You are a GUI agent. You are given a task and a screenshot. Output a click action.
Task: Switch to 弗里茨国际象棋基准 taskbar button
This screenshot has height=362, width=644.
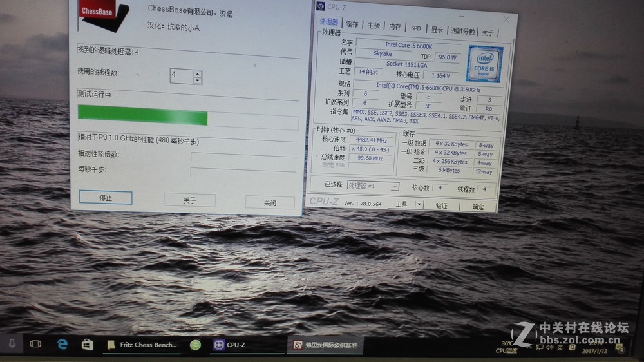[x=325, y=345]
